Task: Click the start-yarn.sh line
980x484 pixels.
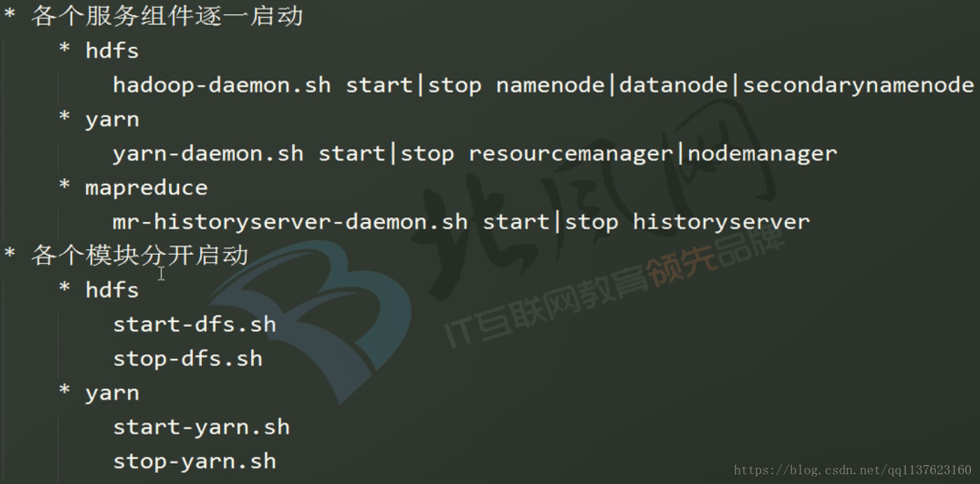Action: 201,427
